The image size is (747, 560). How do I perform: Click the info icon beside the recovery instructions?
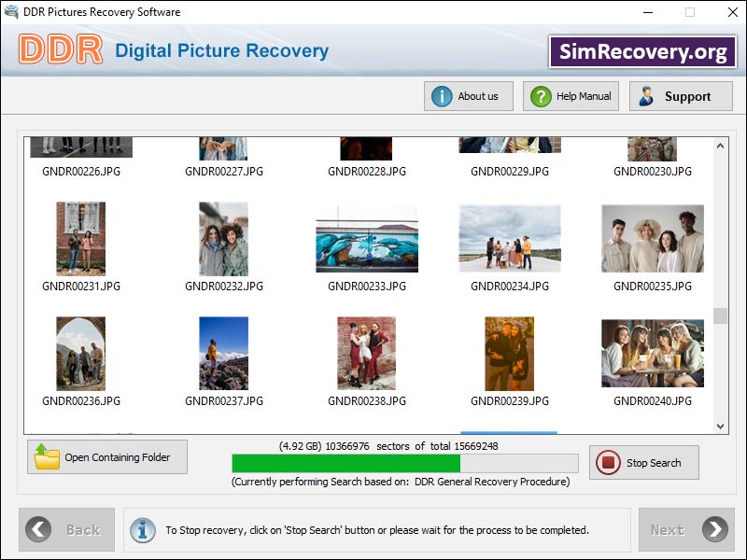tap(143, 529)
